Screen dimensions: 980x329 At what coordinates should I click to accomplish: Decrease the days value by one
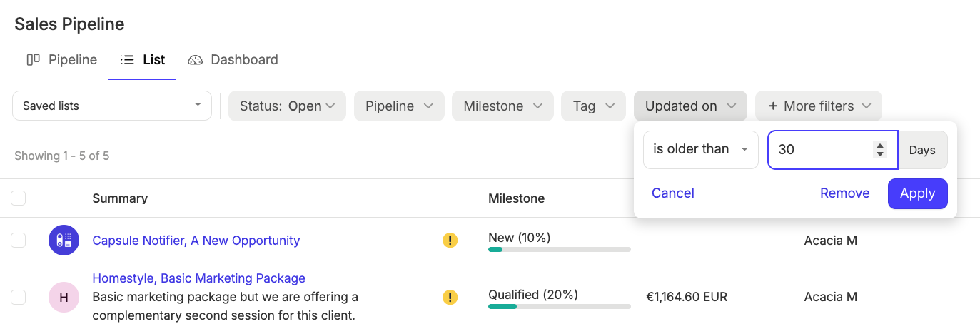880,154
